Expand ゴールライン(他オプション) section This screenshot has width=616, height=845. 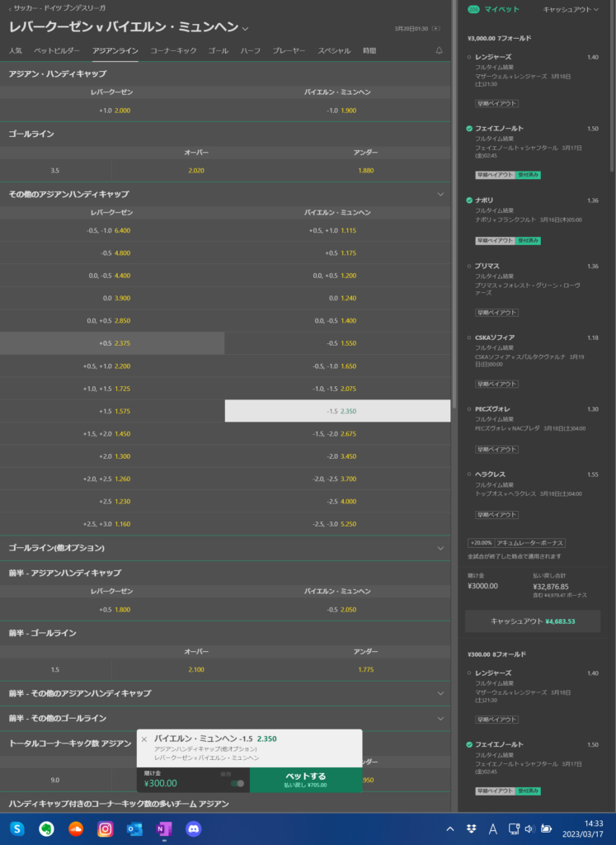[x=440, y=548]
